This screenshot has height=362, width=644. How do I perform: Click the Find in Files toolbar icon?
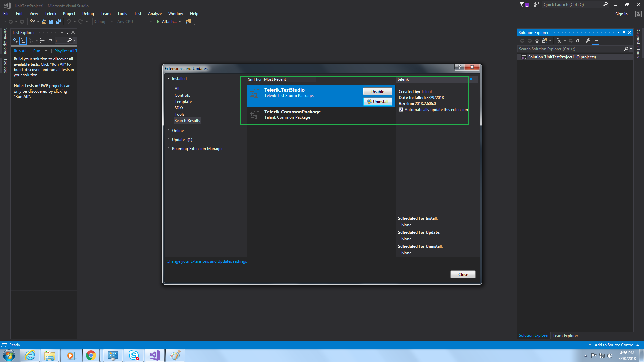pyautogui.click(x=188, y=22)
